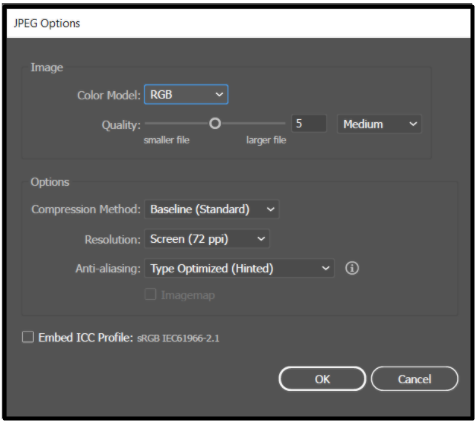
Task: Click the chevron beside Type Optimized (Hinted)
Action: (325, 268)
